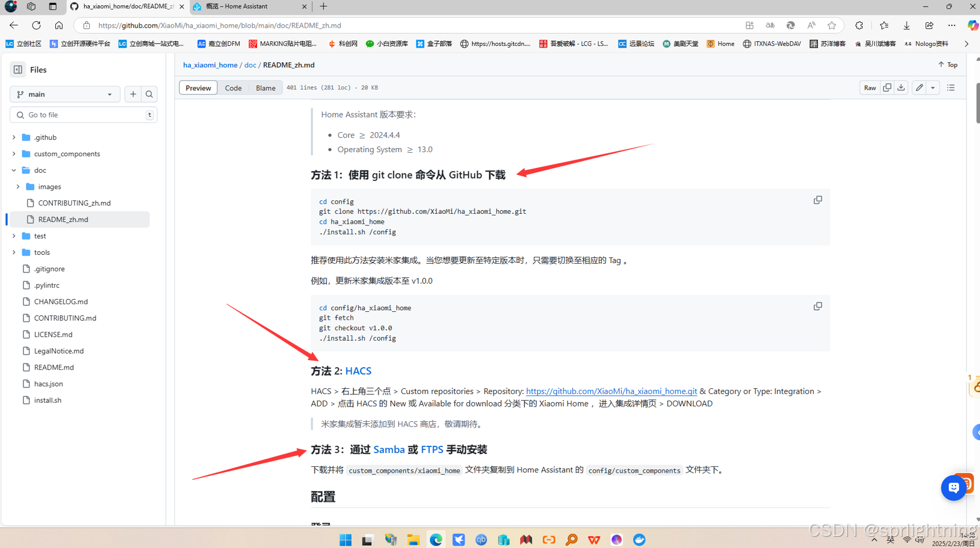Open CHANGELOG.md file
The height and width of the screenshot is (548, 980).
click(x=60, y=302)
